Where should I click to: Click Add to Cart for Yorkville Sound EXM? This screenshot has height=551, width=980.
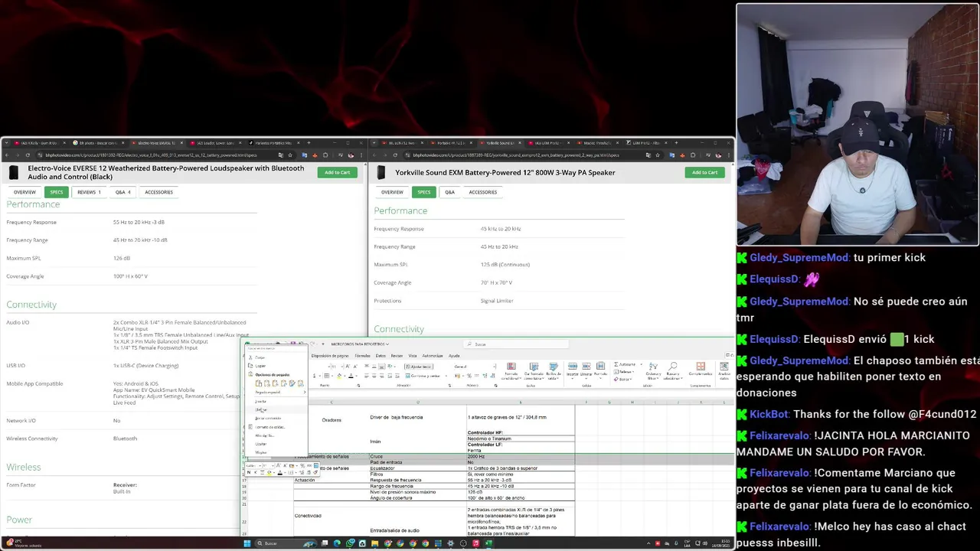(704, 172)
